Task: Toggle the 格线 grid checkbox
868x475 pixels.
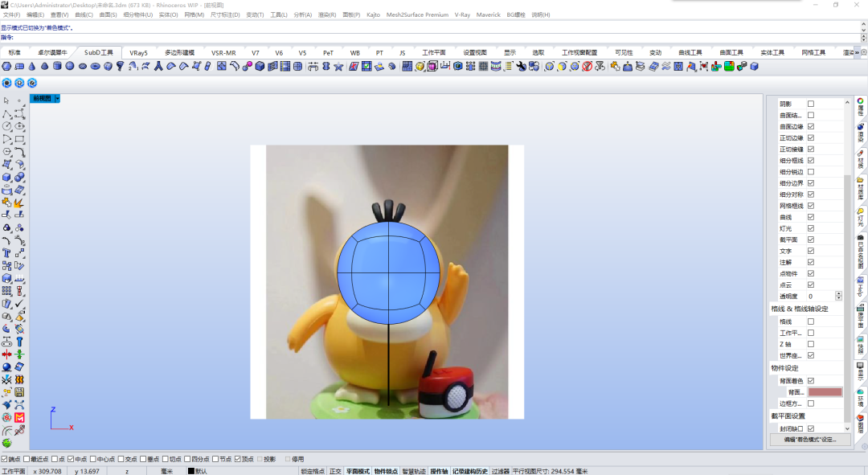Action: (811, 321)
